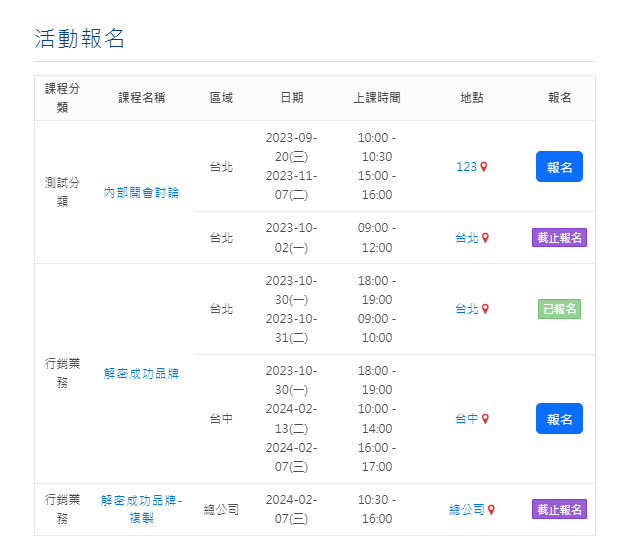Screen dimensions: 623x550
Task: Click the map pin beside 總公司 link
Action: pyautogui.click(x=491, y=510)
